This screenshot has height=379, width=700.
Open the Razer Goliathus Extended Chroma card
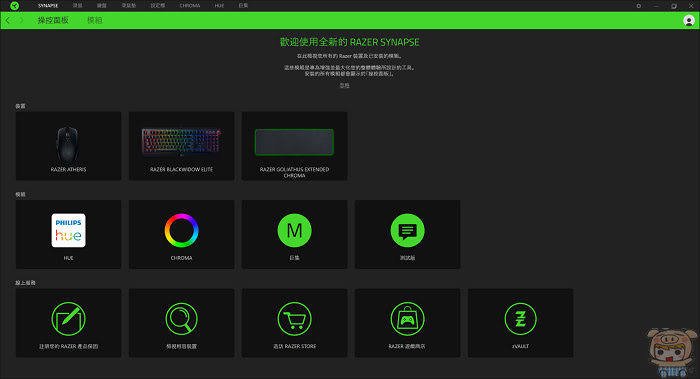coord(294,146)
